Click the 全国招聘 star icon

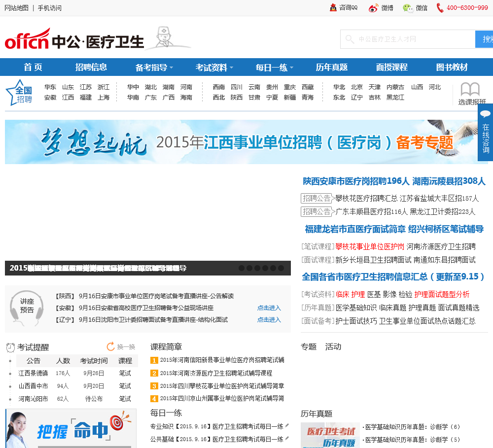coord(19,93)
